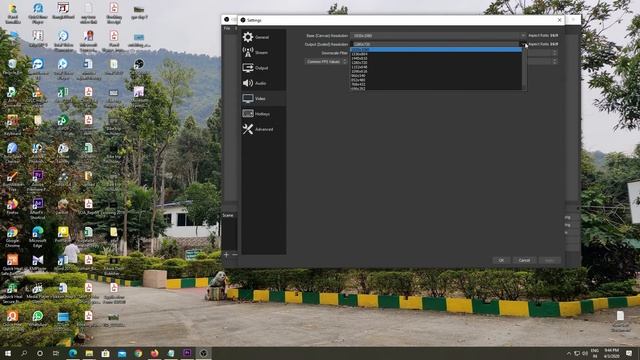Open Task View from the taskbar

[x=56, y=353]
